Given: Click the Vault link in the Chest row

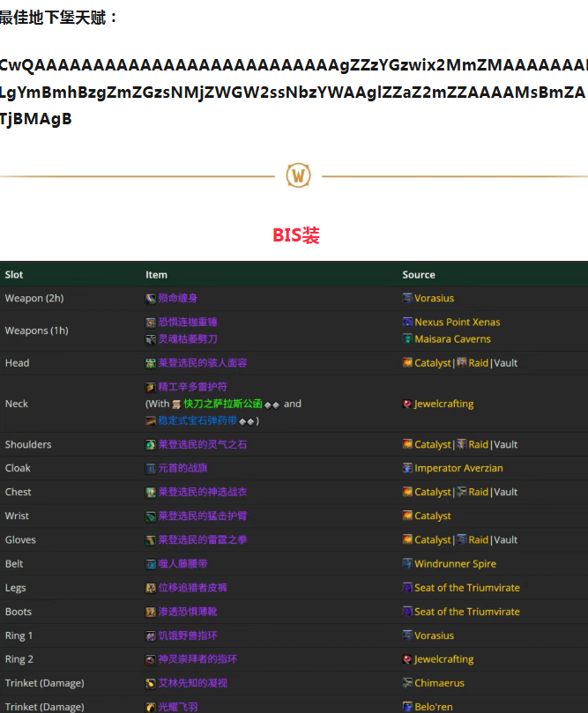Looking at the screenshot, I should tap(505, 492).
